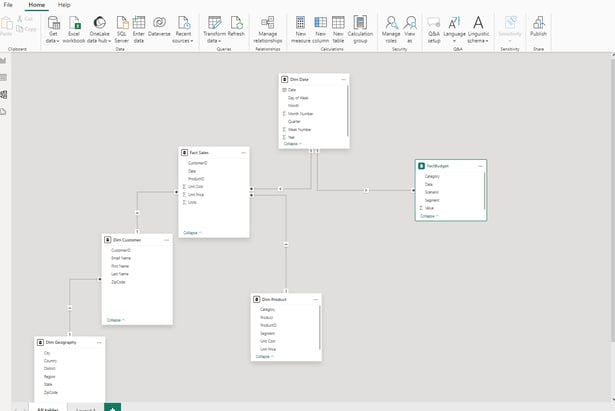Collapse the Dim Product table card
This screenshot has width=615, height=411.
(264, 356)
